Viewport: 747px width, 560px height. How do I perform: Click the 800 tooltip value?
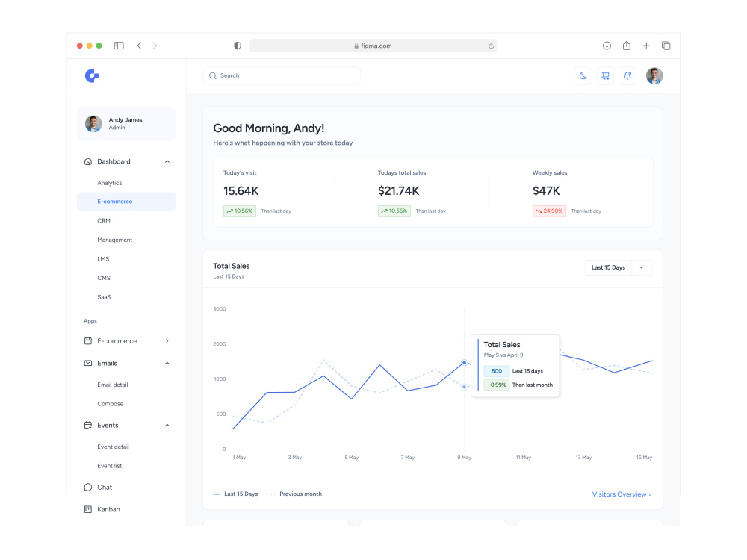pos(497,371)
